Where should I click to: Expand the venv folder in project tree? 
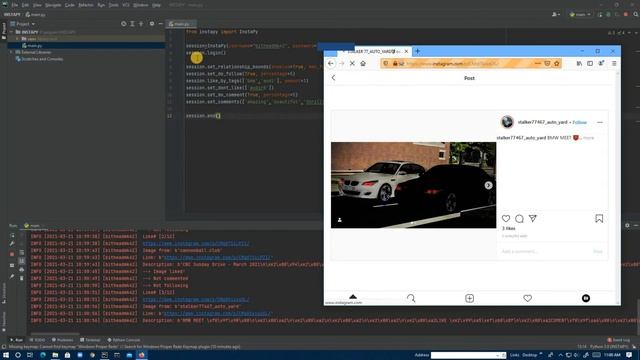click(x=17, y=39)
